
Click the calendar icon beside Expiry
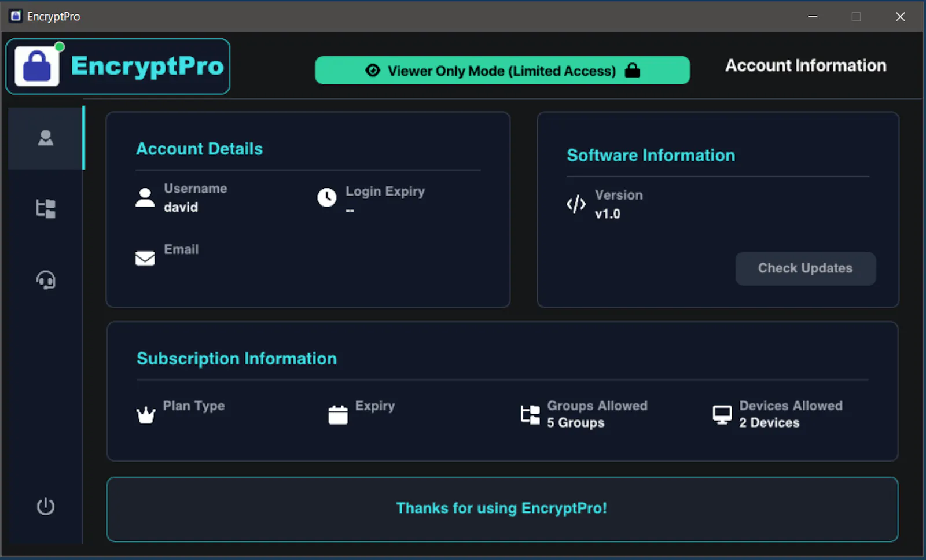point(338,414)
